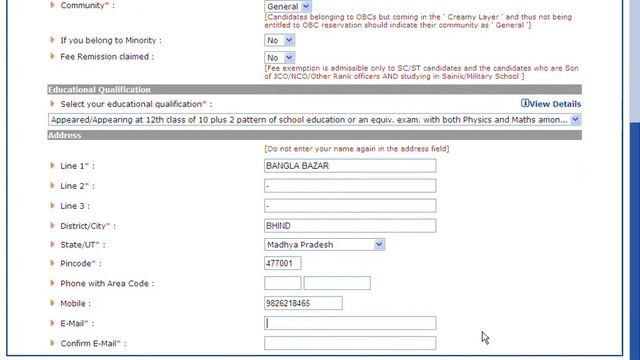Click the Line 3 address field

click(350, 206)
